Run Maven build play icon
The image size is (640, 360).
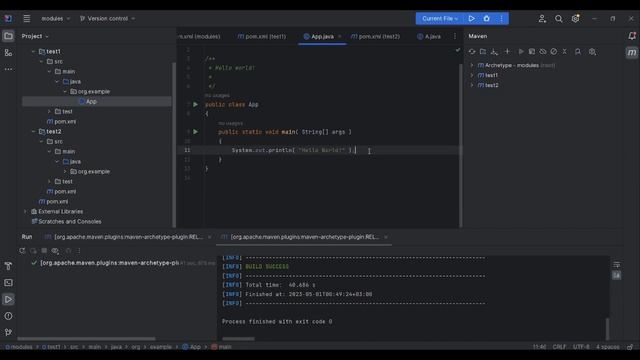521,52
